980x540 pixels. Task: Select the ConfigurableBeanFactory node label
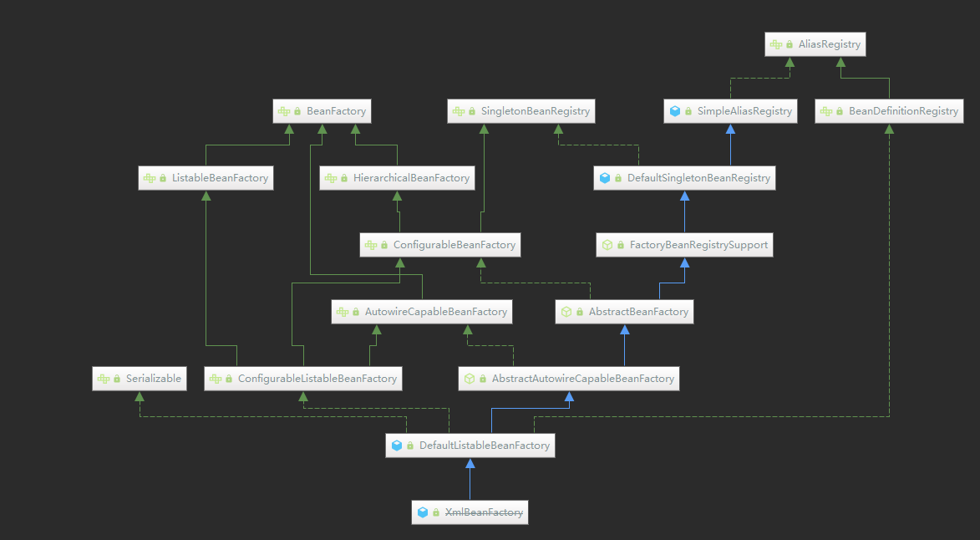(x=449, y=245)
